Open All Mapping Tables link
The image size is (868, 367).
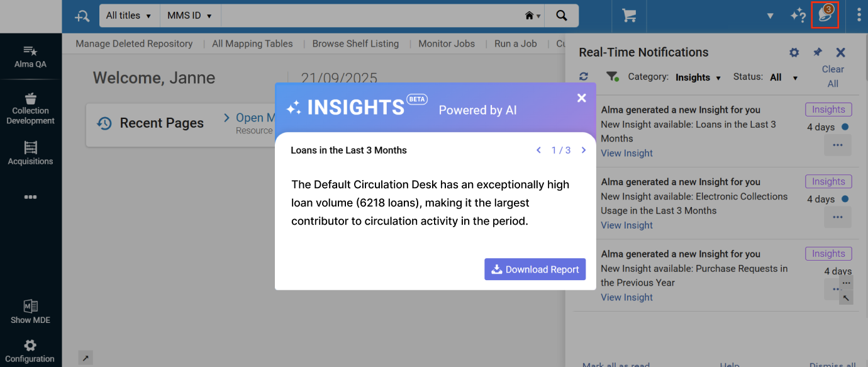[252, 43]
